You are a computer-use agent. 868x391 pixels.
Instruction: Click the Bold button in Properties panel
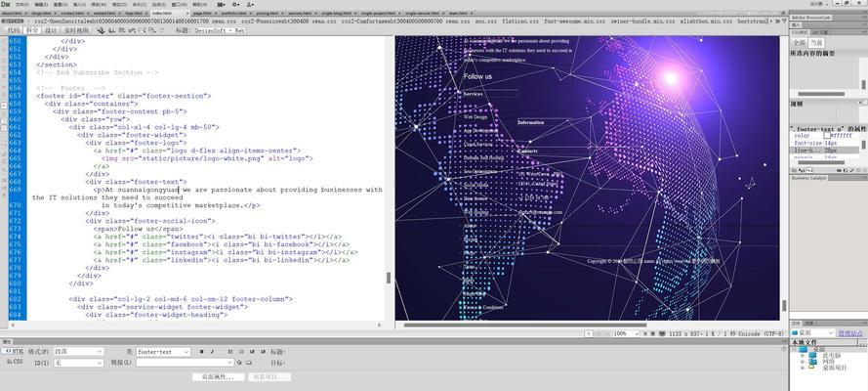point(201,352)
